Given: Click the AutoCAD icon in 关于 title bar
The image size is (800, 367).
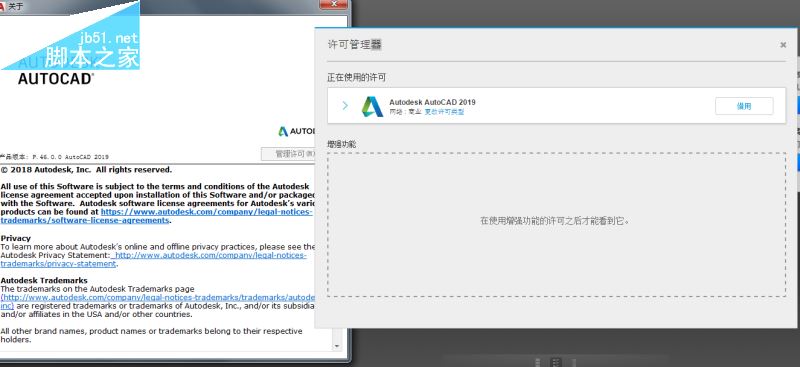Looking at the screenshot, I should pyautogui.click(x=3, y=6).
